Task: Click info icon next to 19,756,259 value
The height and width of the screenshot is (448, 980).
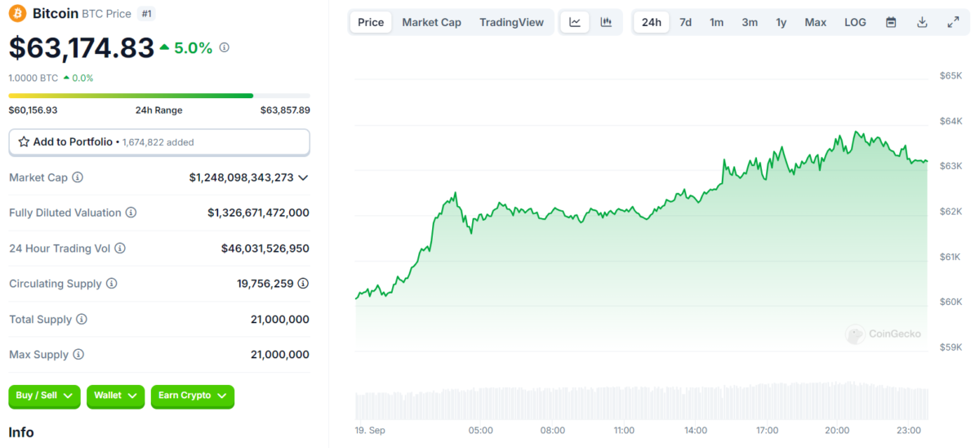Action: pos(303,284)
